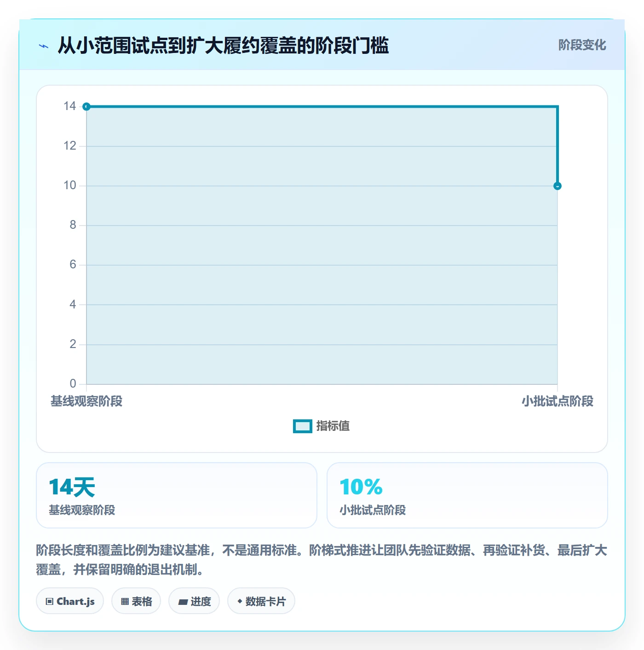The height and width of the screenshot is (650, 644).
Task: Click the grid icon in 表格 chip
Action: pos(125,602)
